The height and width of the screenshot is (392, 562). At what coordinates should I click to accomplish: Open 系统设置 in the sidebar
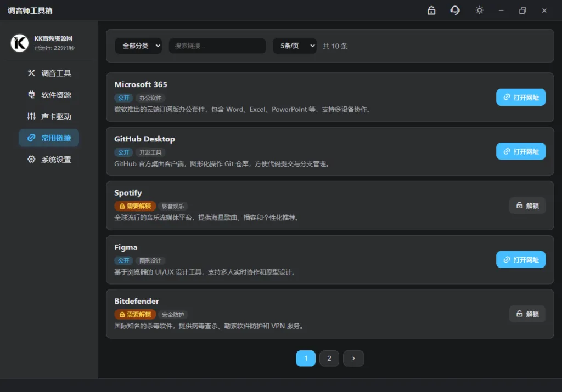pyautogui.click(x=49, y=160)
